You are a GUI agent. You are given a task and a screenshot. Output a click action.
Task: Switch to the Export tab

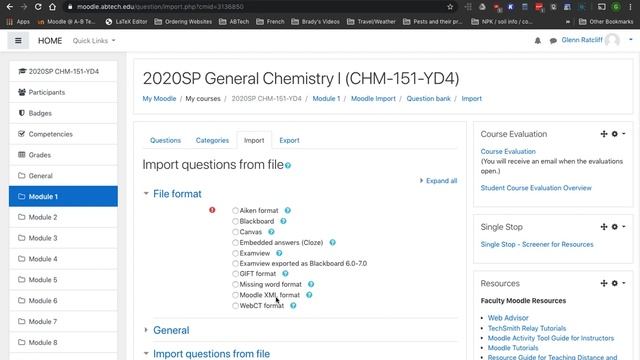point(289,140)
